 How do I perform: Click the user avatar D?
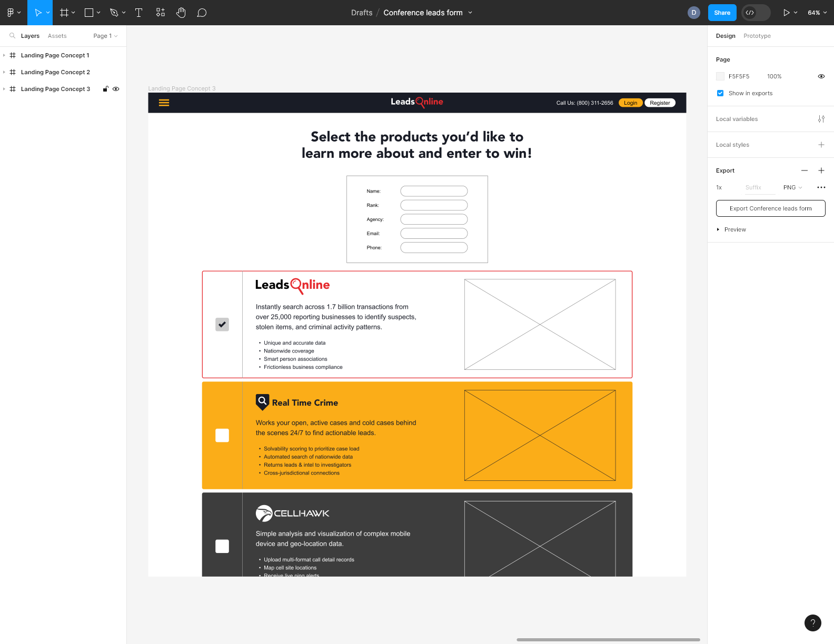(x=694, y=13)
